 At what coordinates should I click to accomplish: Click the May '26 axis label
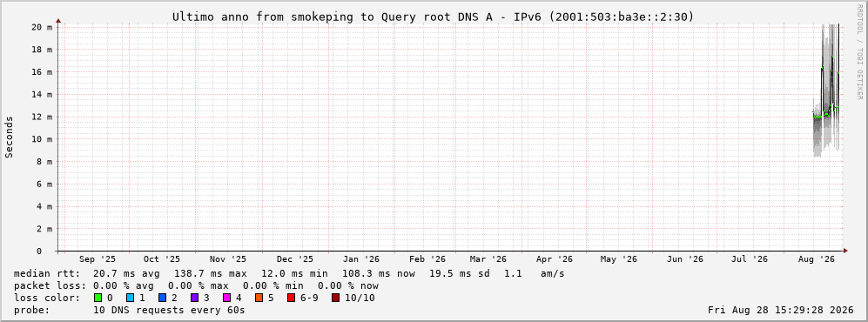[618, 259]
